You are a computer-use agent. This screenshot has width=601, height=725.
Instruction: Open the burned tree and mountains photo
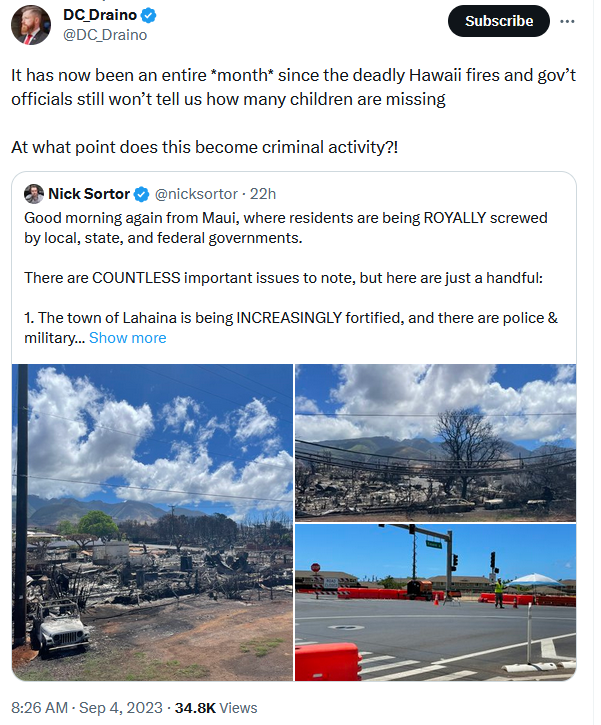pyautogui.click(x=435, y=442)
